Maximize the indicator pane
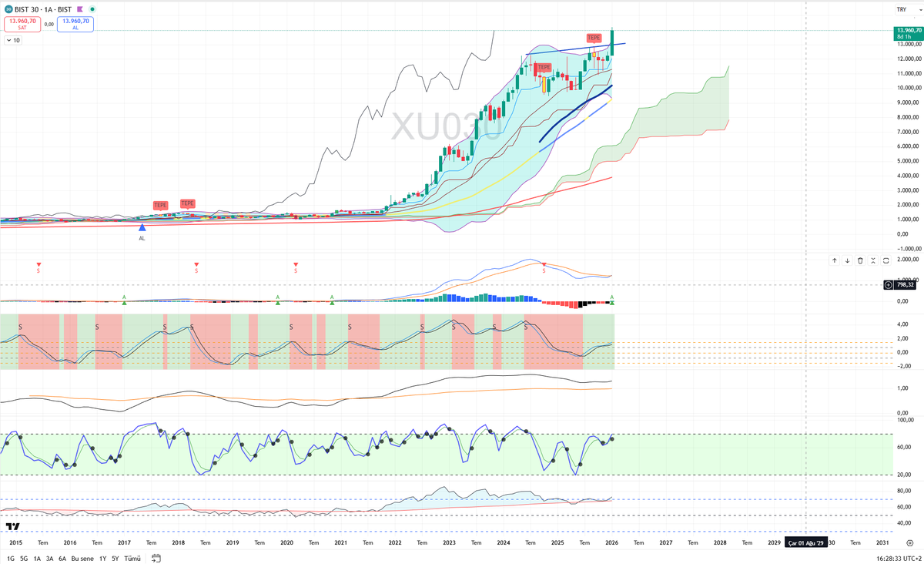This screenshot has width=924, height=564. pyautogui.click(x=886, y=260)
